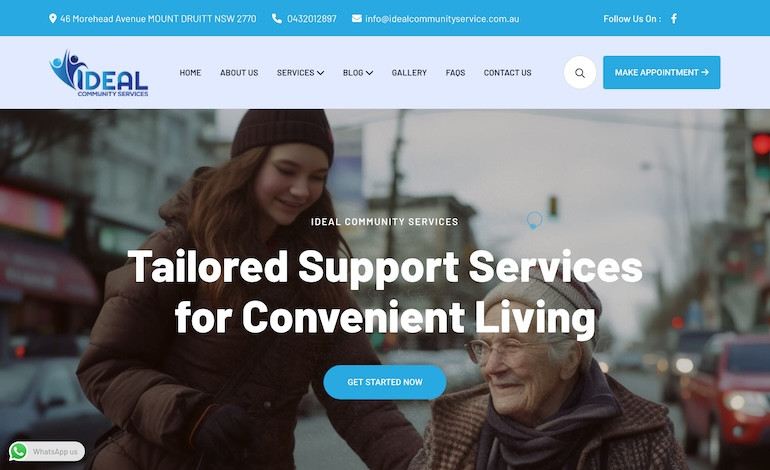The width and height of the screenshot is (770, 470).
Task: Click the arrow in Make Appointment button
Action: coord(705,72)
